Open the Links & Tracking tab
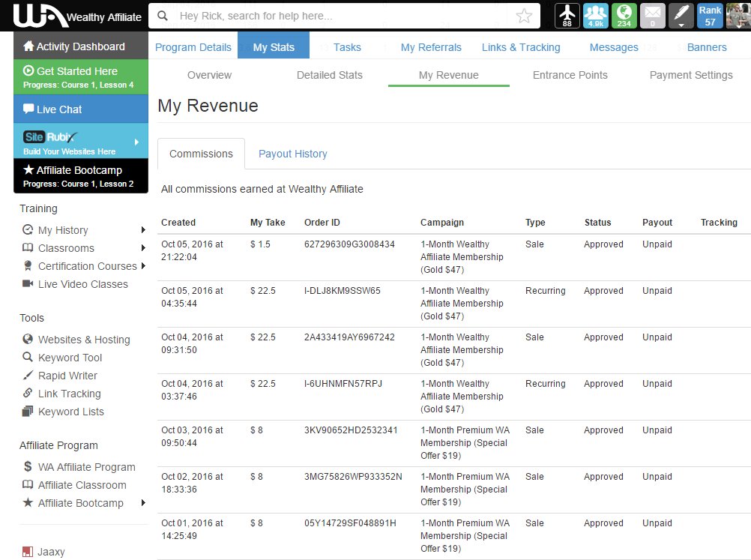 coord(521,47)
